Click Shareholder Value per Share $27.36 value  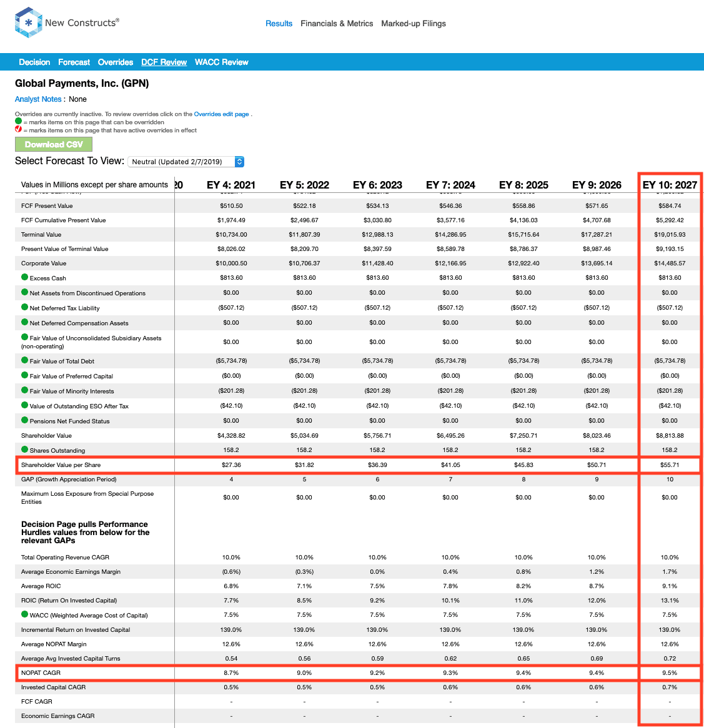pos(231,465)
